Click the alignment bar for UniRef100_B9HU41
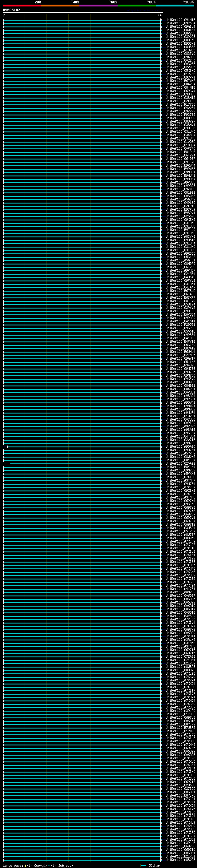The width and height of the screenshot is (197, 868). [82, 176]
